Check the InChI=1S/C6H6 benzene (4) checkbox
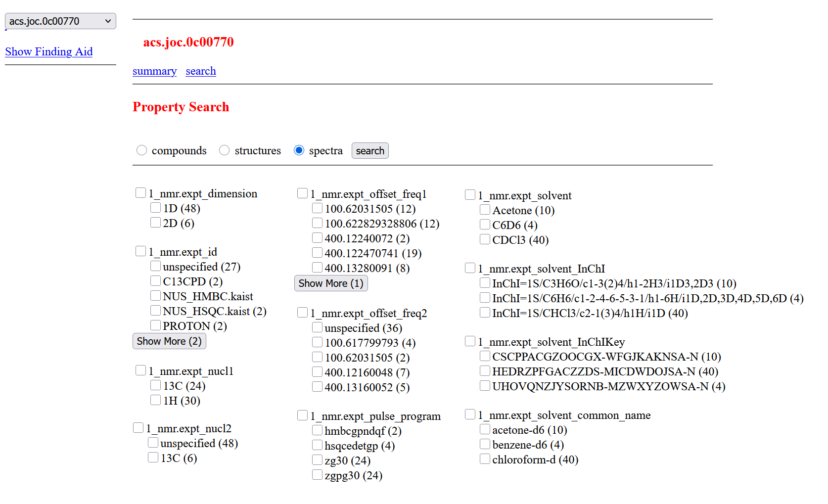The height and width of the screenshot is (504, 828). point(485,298)
